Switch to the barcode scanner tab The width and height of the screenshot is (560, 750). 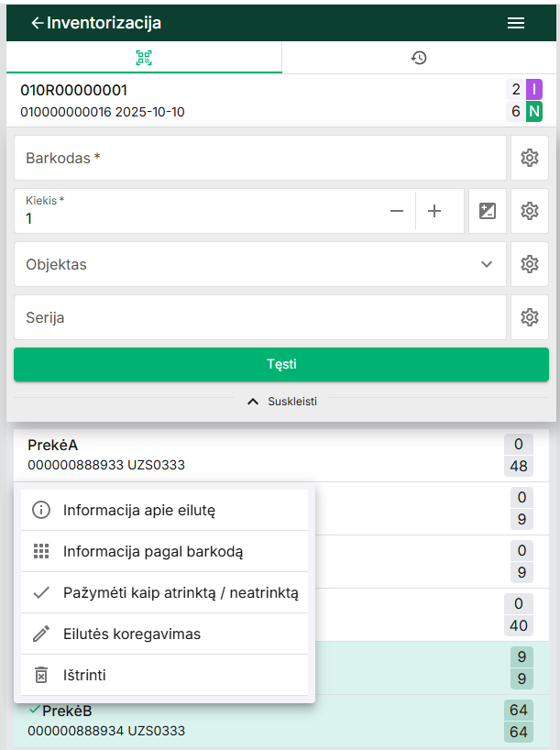tap(144, 58)
